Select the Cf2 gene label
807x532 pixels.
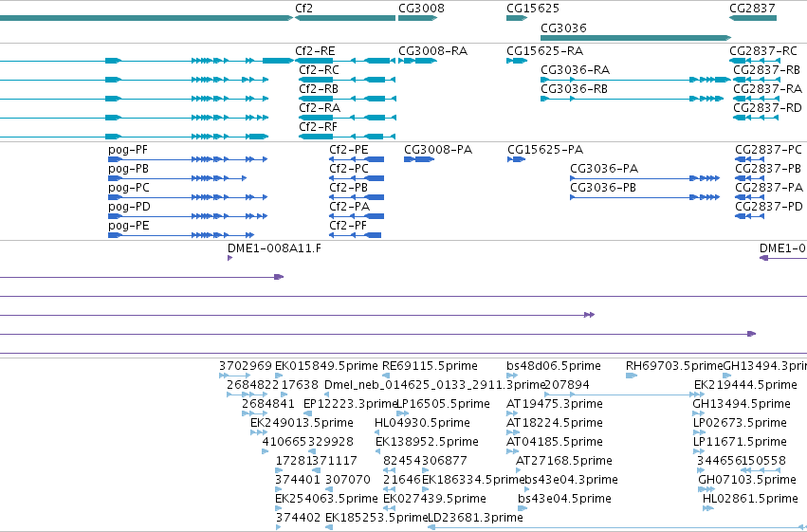coord(303,9)
